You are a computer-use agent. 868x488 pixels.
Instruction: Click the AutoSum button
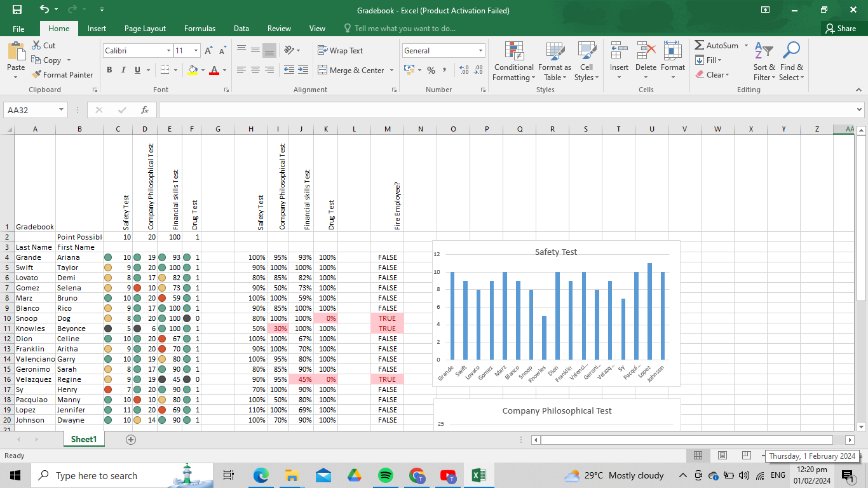[716, 46]
